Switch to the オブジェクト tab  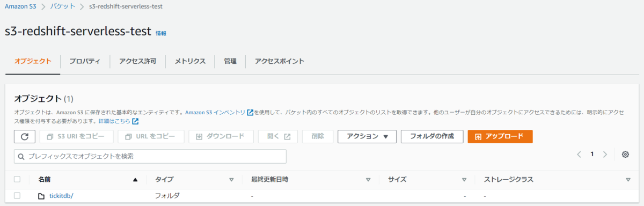33,61
